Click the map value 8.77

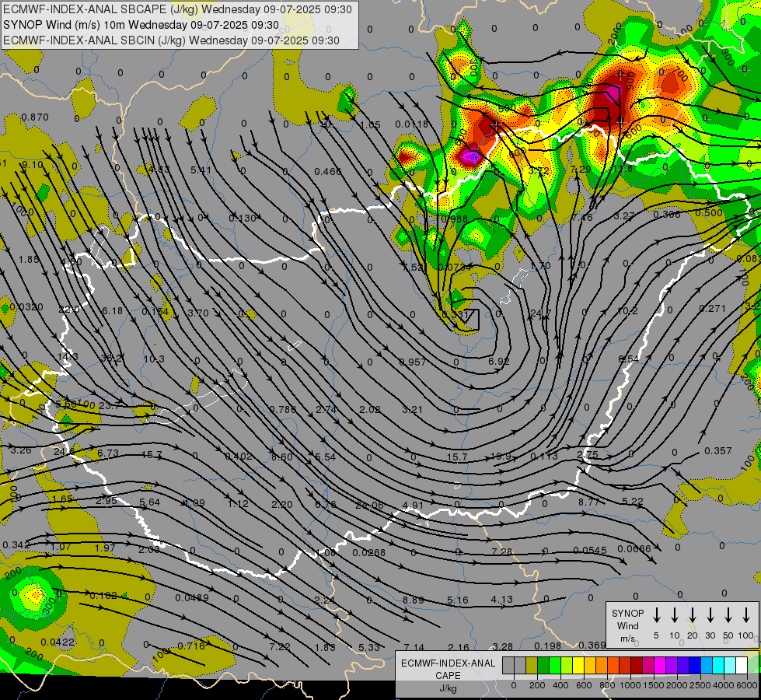pyautogui.click(x=588, y=502)
